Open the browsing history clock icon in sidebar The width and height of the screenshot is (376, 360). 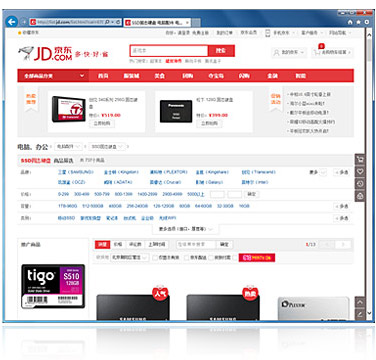point(360,184)
